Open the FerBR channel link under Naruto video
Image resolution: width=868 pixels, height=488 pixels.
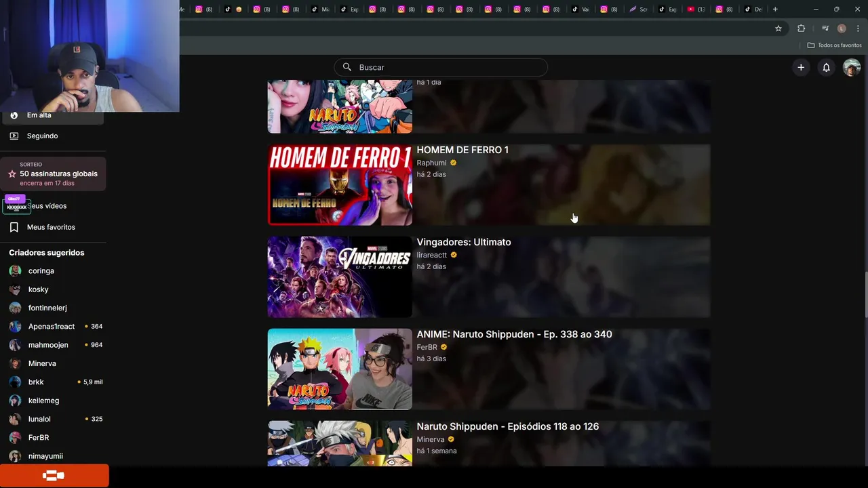click(427, 347)
